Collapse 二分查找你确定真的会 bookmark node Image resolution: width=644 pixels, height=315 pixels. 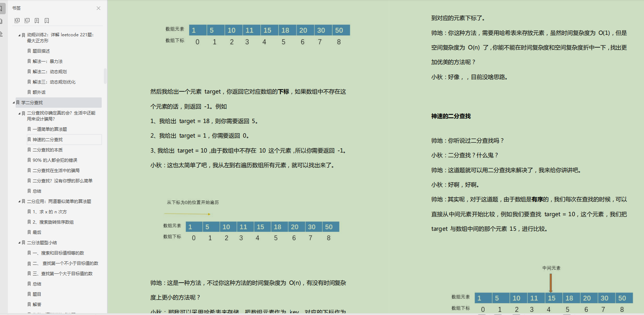(19, 113)
